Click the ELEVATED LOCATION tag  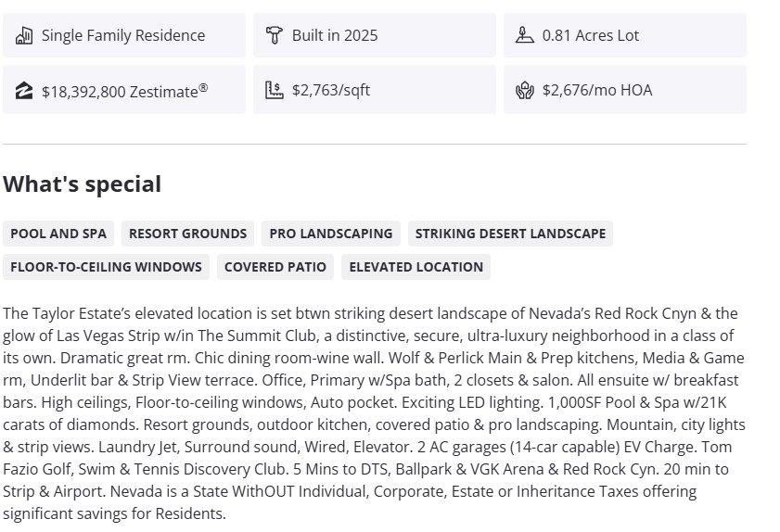[416, 267]
